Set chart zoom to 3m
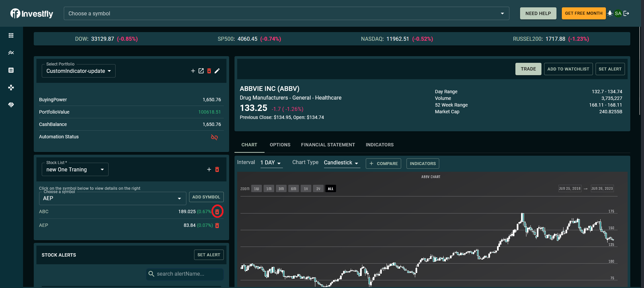The height and width of the screenshot is (288, 644). tap(281, 189)
